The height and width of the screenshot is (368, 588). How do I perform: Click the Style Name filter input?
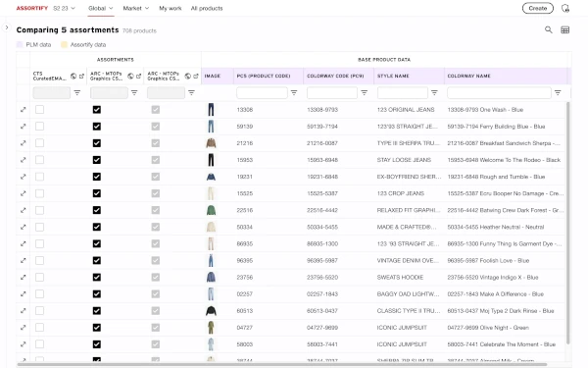[x=403, y=93]
